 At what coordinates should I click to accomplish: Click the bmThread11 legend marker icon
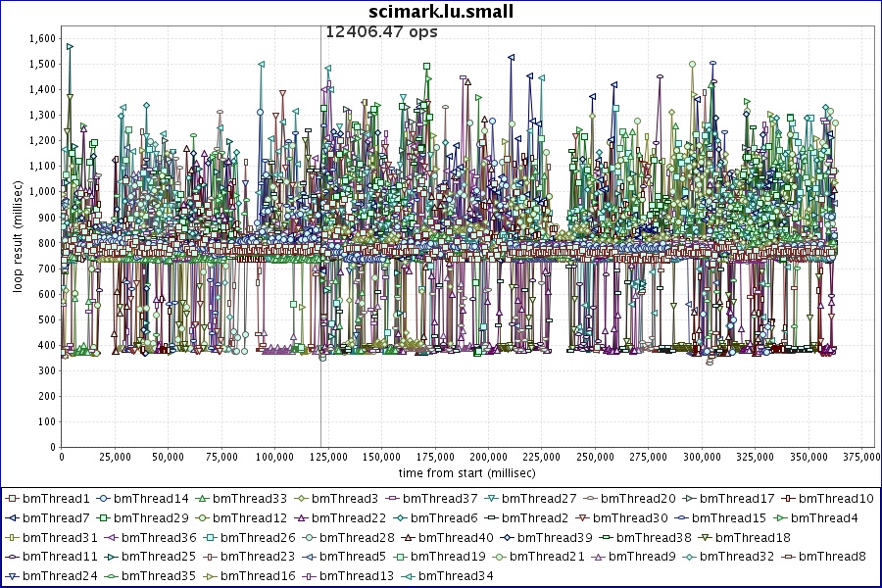pyautogui.click(x=13, y=557)
